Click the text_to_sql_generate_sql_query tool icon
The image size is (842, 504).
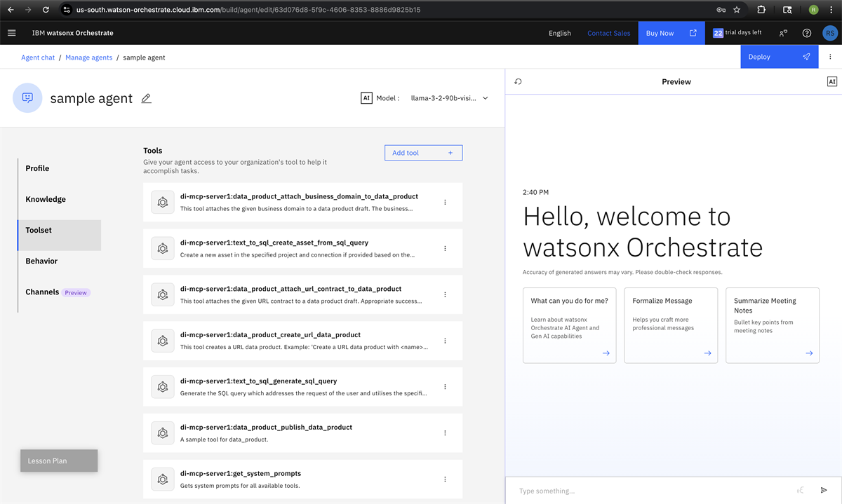click(163, 387)
